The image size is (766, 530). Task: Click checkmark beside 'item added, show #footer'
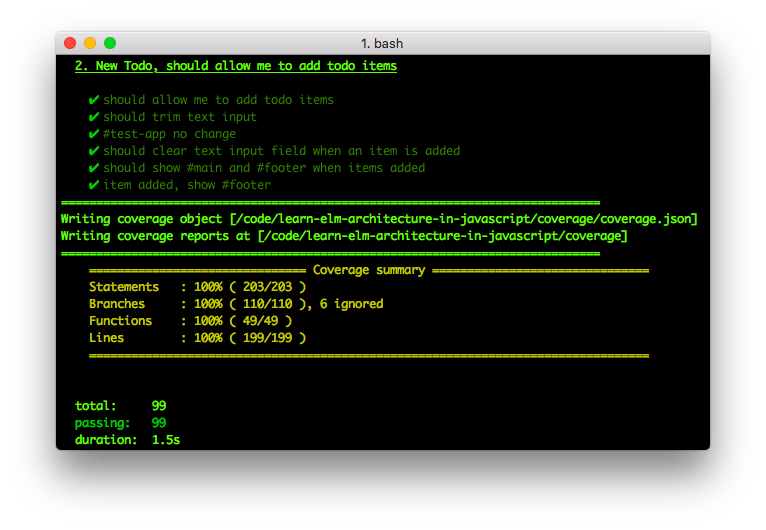pos(94,185)
